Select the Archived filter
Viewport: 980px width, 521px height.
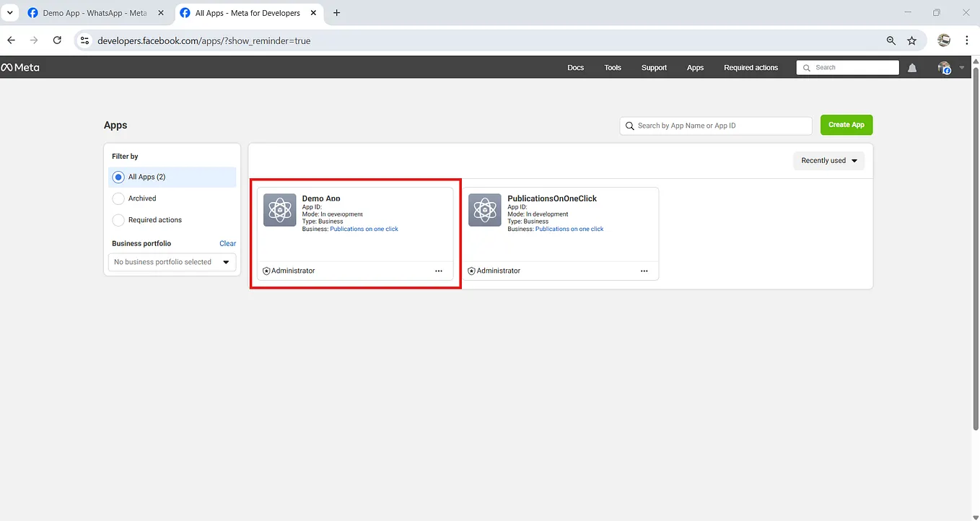point(118,198)
